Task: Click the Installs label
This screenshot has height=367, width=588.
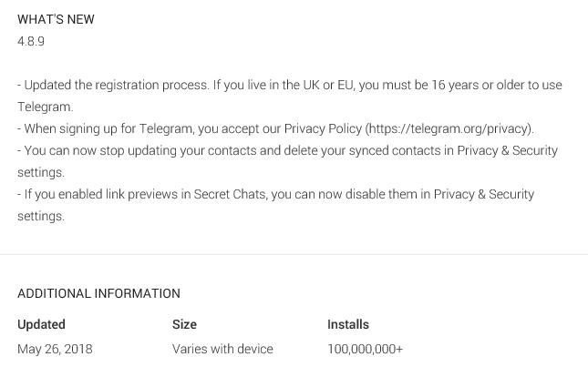Action: (x=348, y=324)
